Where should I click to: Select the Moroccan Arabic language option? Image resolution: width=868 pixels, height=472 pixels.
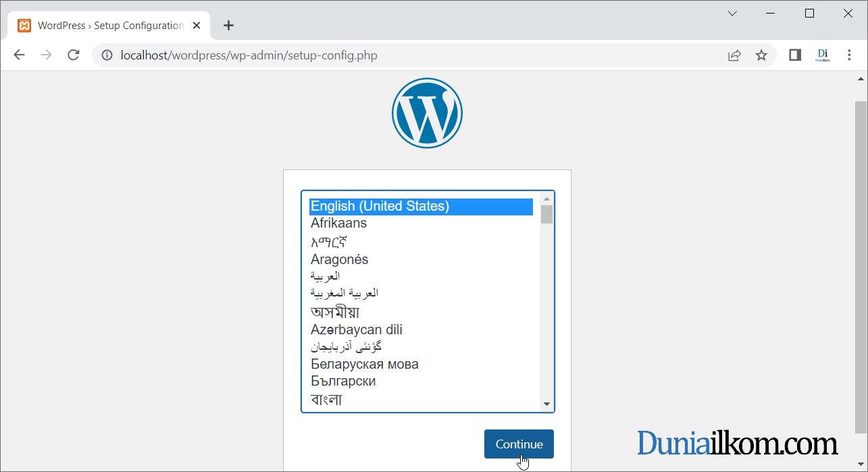[x=421, y=293]
